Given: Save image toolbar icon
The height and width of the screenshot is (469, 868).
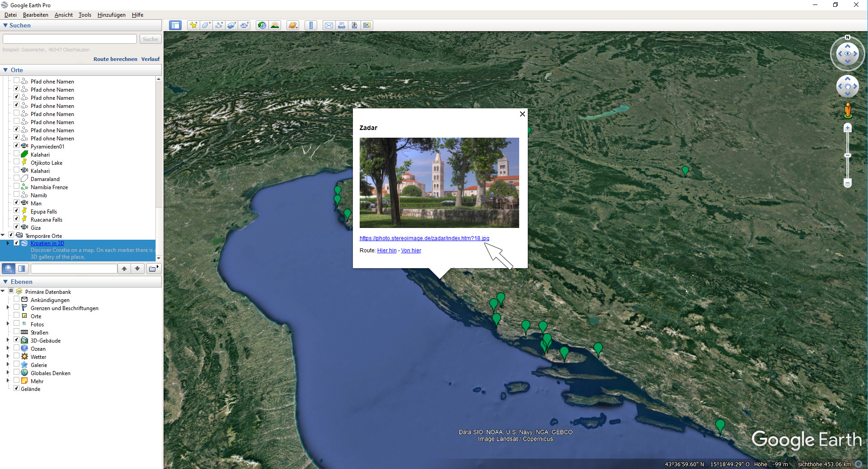Looking at the screenshot, I should coord(354,25).
